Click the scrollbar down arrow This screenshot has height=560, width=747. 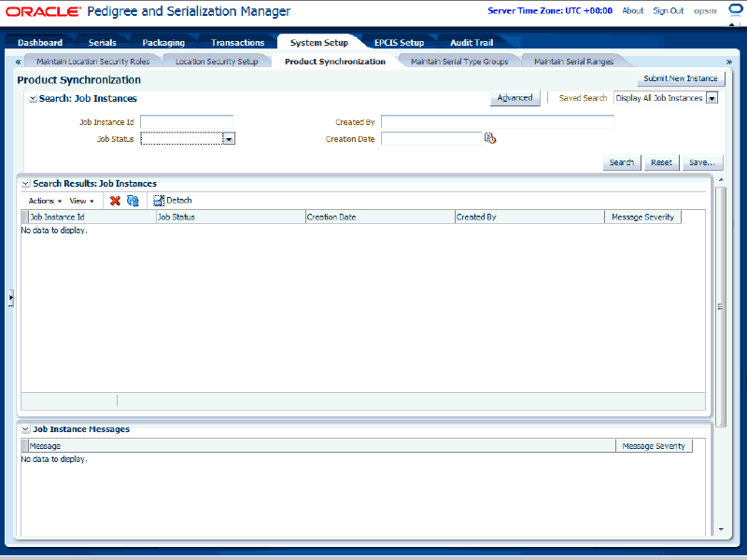pos(721,529)
